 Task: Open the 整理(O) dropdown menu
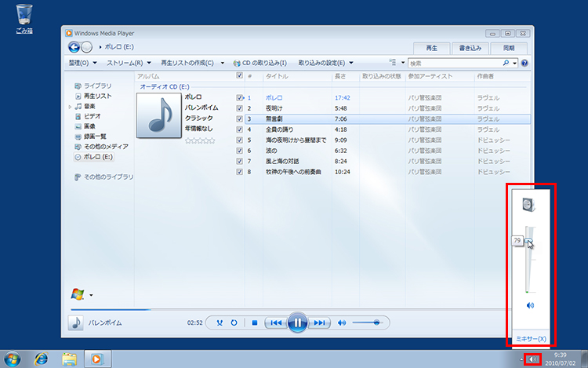tap(82, 63)
